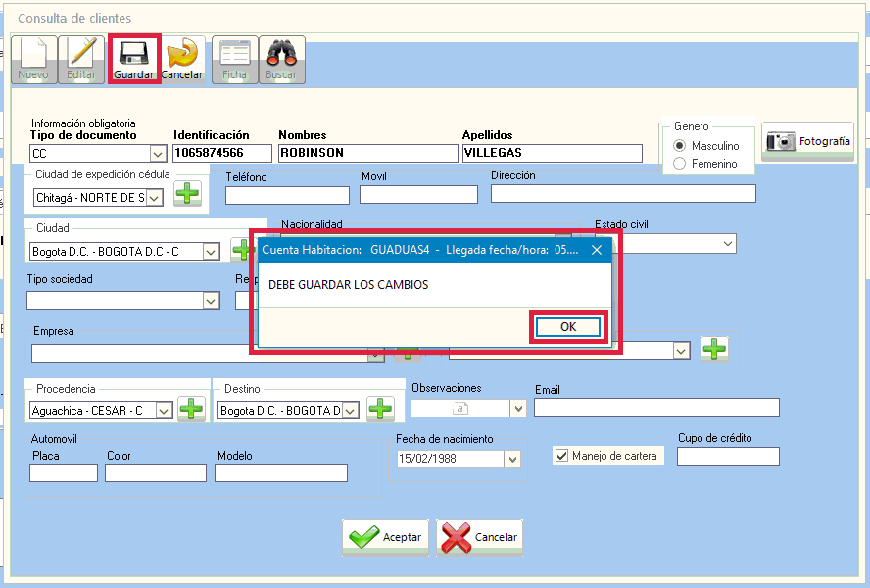
Task: Expand the Tipo sociedad dropdown
Action: 211,301
